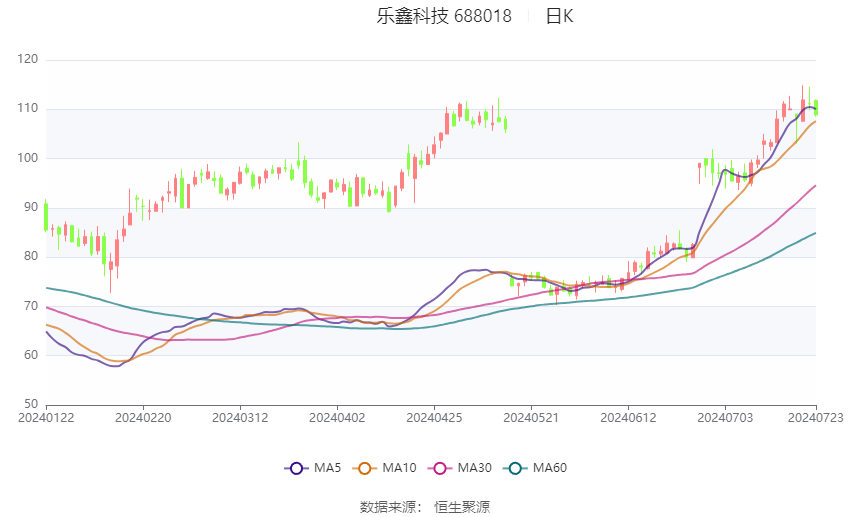Click the x-axis date label 20240425
This screenshot has height=517, width=850.
[434, 418]
